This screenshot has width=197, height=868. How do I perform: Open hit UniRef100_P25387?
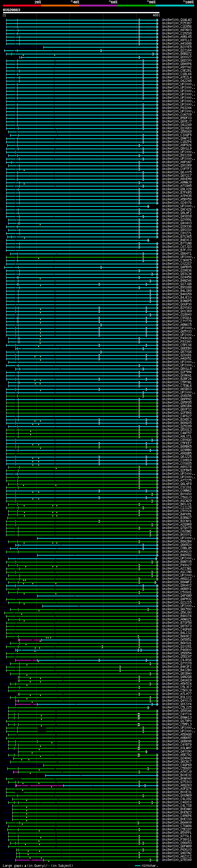pos(177,23)
